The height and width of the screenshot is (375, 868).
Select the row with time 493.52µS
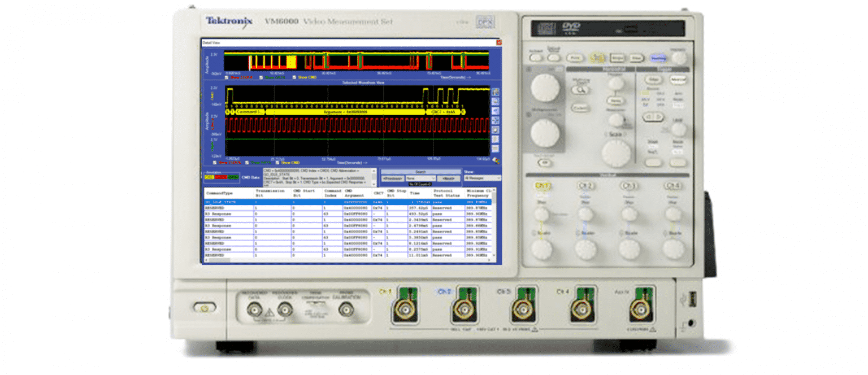(x=348, y=213)
